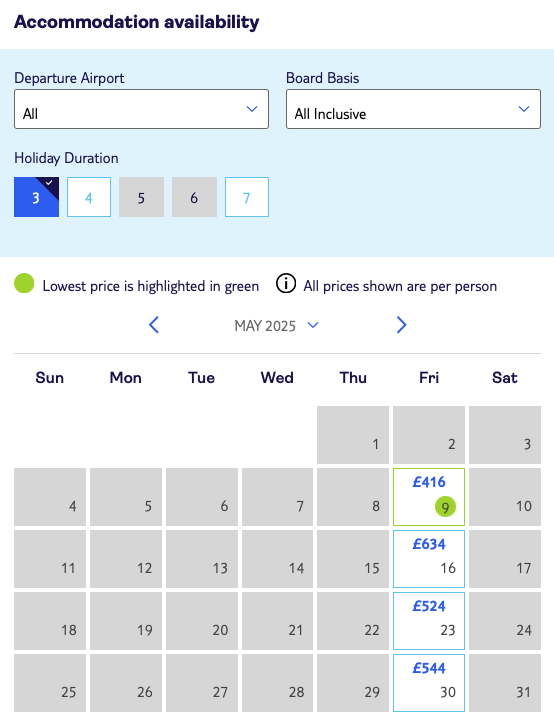
Task: Click the chevron in Board Basis box
Action: (x=523, y=109)
